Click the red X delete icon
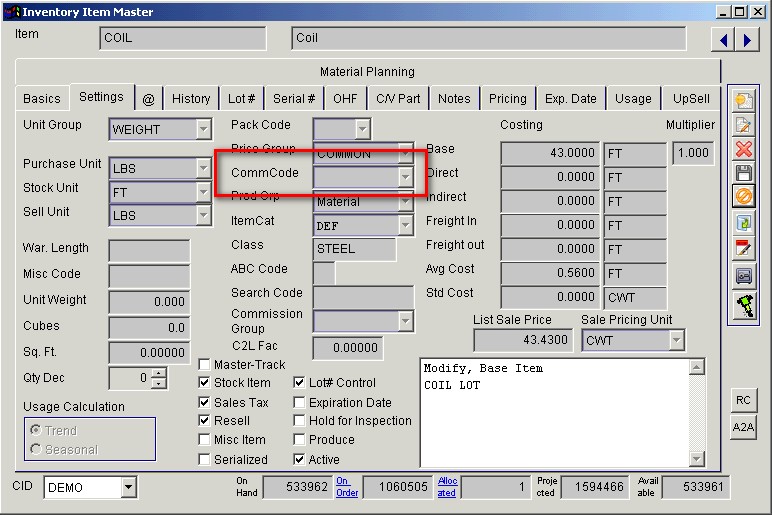The image size is (772, 515). point(743,149)
